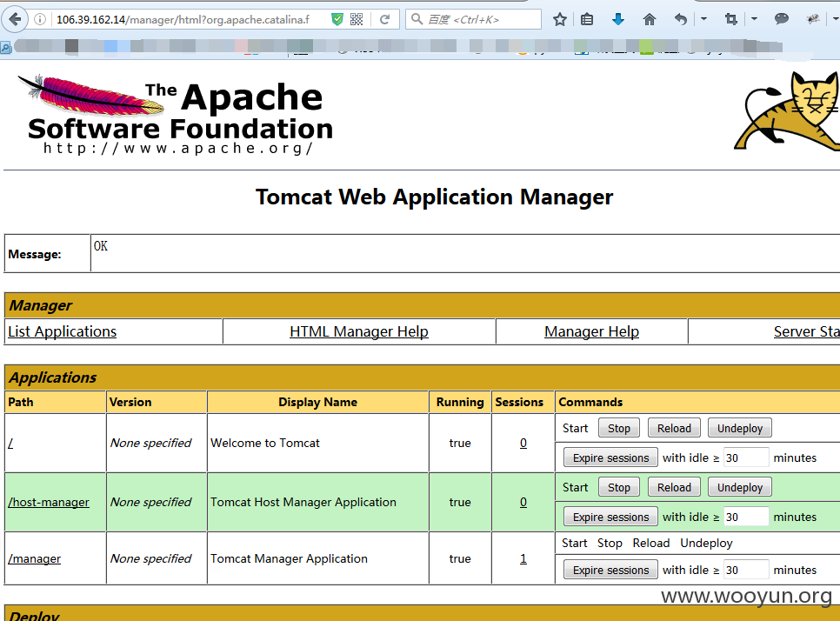Open the site information icon in address bar
The width and height of the screenshot is (840, 621).
(40, 20)
